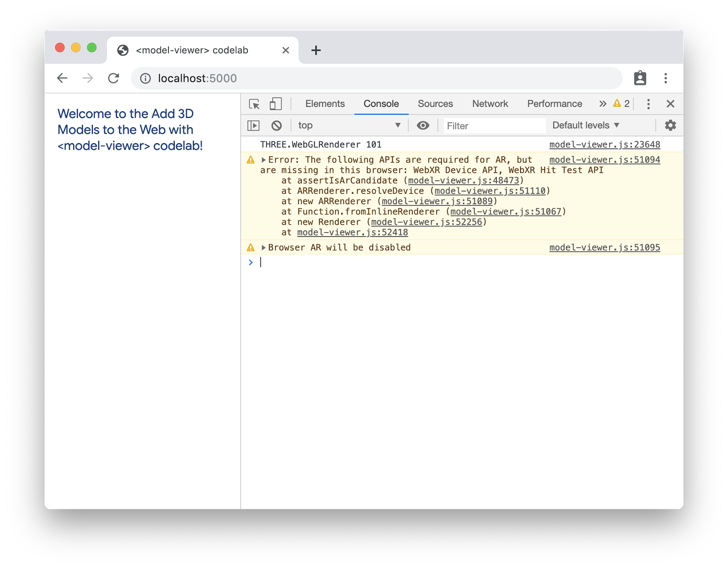728x568 pixels.
Task: Show the console sidebar panel
Action: coord(253,126)
